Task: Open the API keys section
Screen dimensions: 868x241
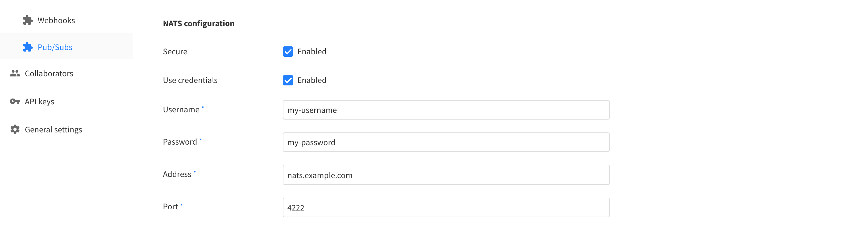Action: pos(39,102)
